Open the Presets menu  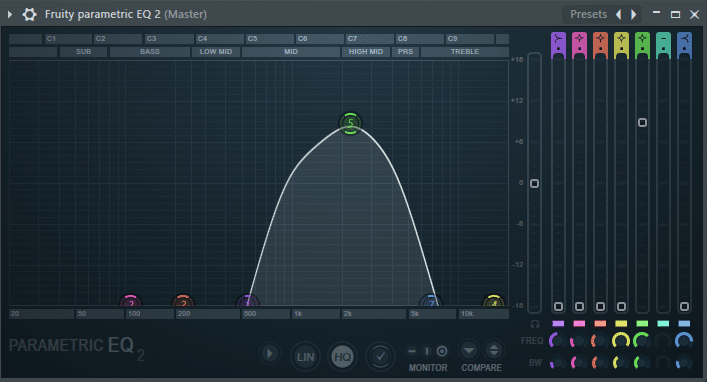point(588,14)
